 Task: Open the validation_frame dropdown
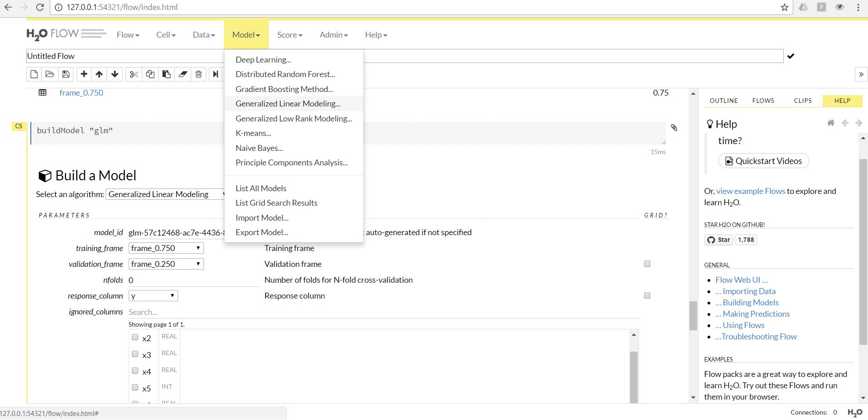click(166, 264)
